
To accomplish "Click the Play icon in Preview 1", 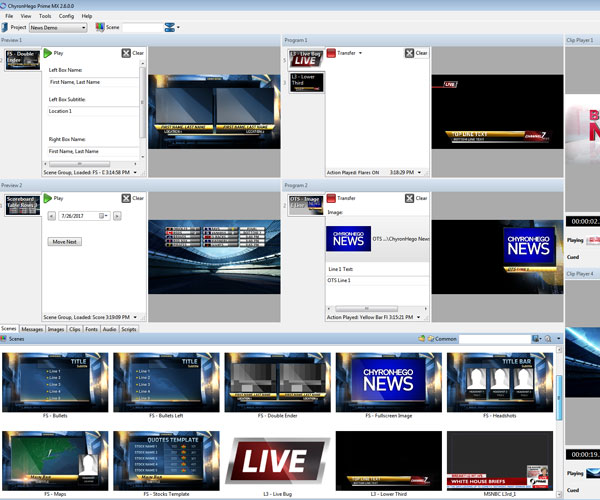I will tap(47, 53).
